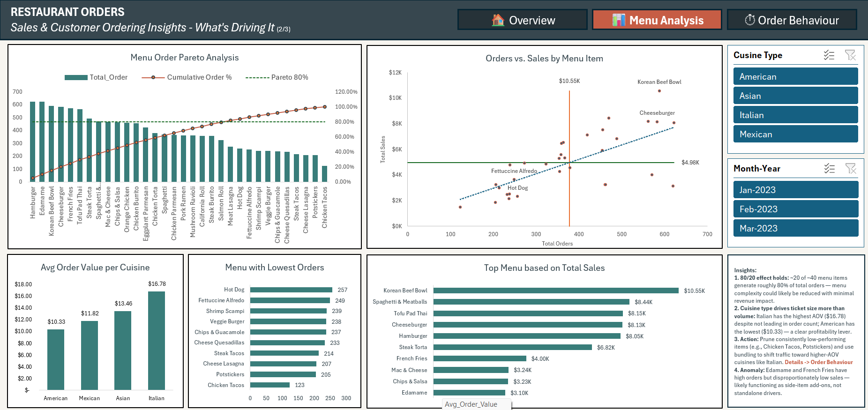Image resolution: width=868 pixels, height=410 pixels.
Task: Go to the Order Behaviour page
Action: click(x=792, y=20)
